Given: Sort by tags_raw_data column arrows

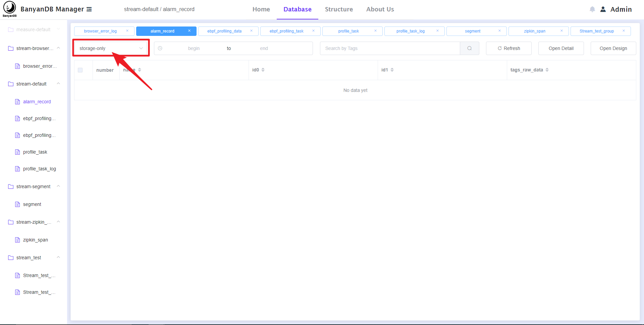Looking at the screenshot, I should click(547, 70).
